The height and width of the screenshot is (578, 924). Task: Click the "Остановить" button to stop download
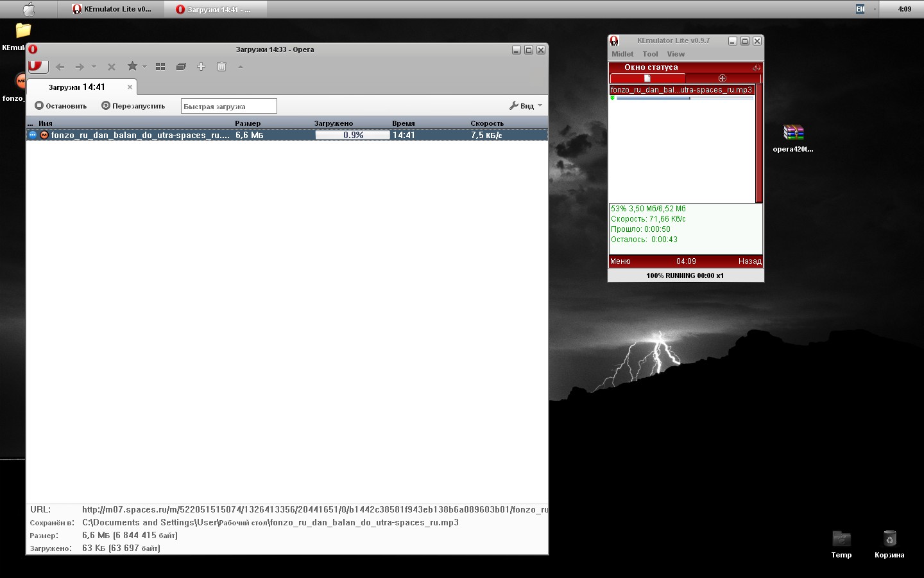click(61, 106)
